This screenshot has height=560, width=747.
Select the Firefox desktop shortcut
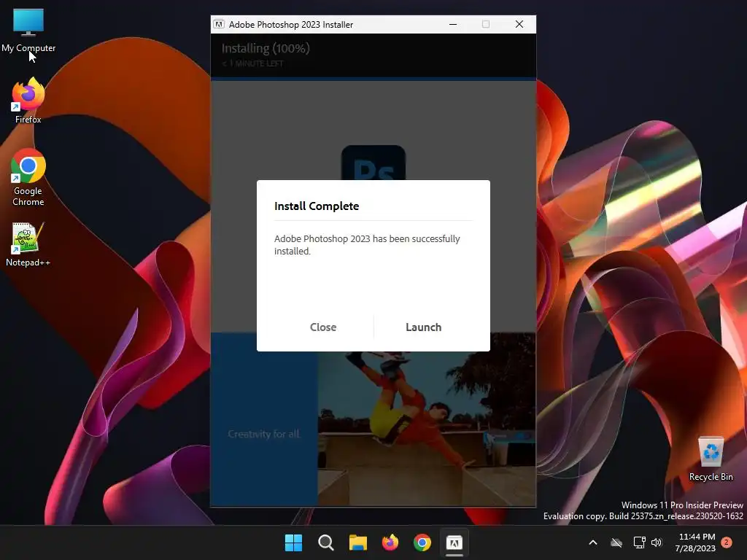coord(28,101)
